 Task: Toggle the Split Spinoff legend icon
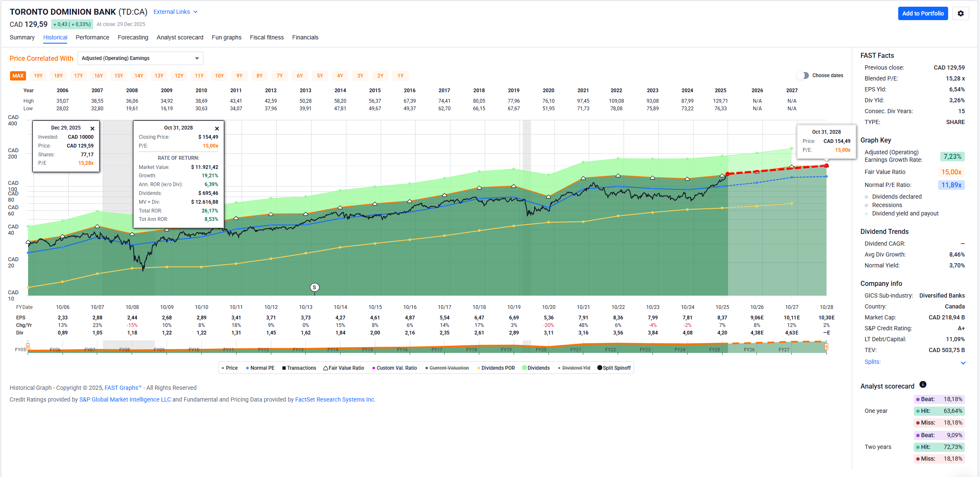pyautogui.click(x=600, y=368)
